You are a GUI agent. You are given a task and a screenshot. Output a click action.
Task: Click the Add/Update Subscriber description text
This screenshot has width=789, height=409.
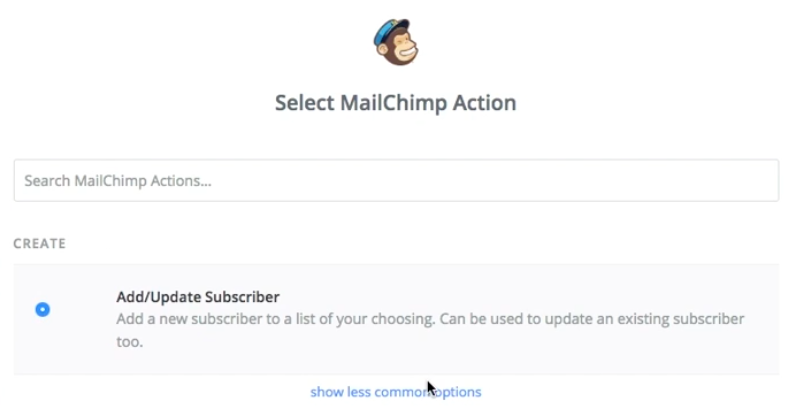(430, 330)
